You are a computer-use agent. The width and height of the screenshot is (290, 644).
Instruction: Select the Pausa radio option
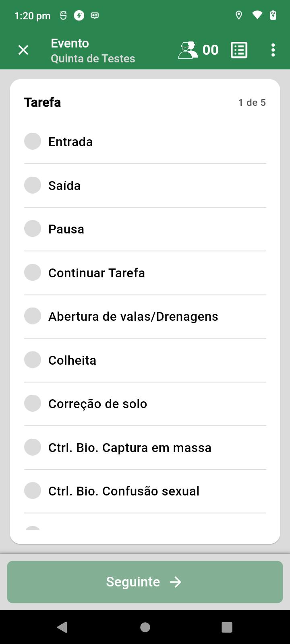point(33,229)
